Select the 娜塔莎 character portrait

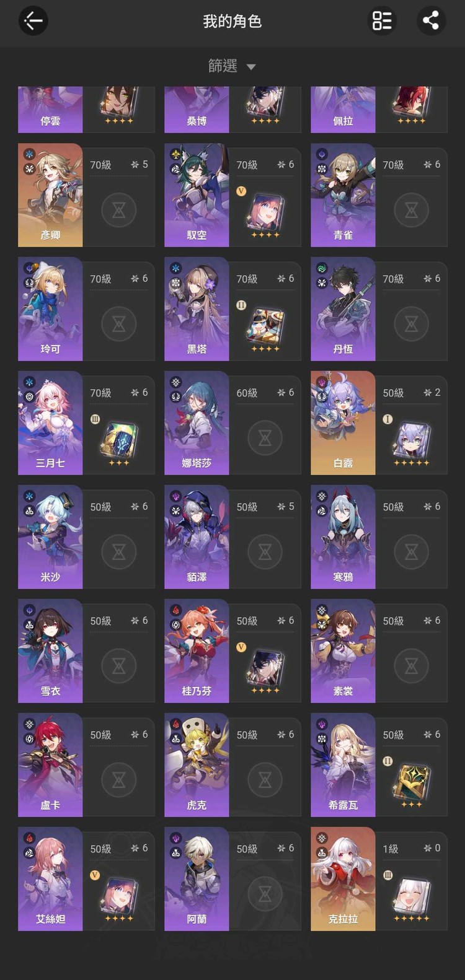tap(197, 423)
